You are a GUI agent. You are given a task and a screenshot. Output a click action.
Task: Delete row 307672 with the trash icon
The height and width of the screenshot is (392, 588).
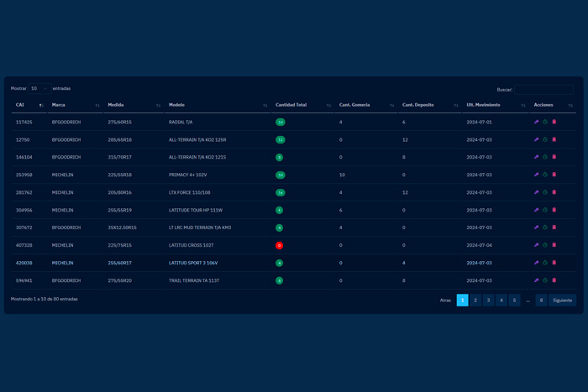click(554, 227)
